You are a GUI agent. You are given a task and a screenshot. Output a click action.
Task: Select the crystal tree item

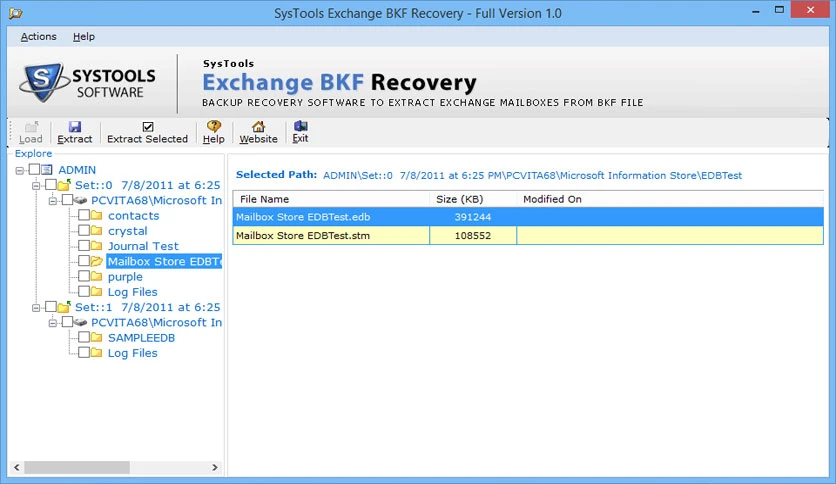127,231
